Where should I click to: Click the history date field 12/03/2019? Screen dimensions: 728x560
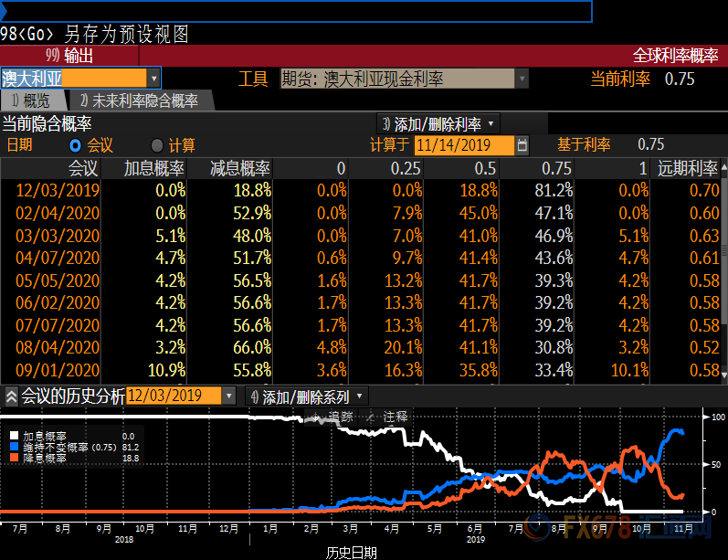(174, 396)
